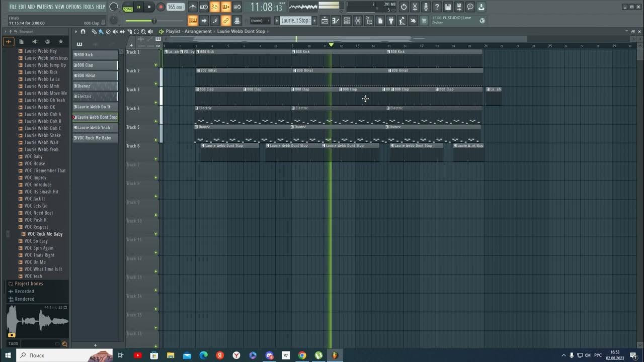Stop playback with the stop button
Viewport: 644px width, 362px height.
click(149, 7)
